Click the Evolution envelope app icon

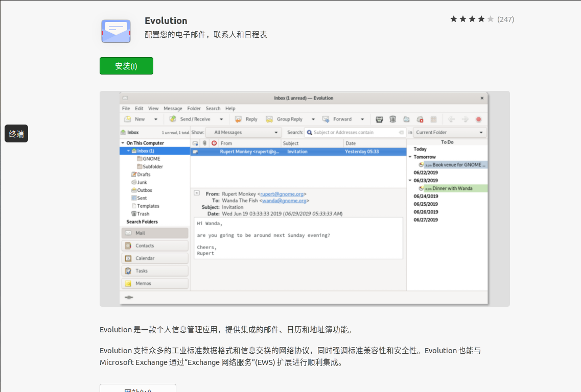click(x=116, y=31)
